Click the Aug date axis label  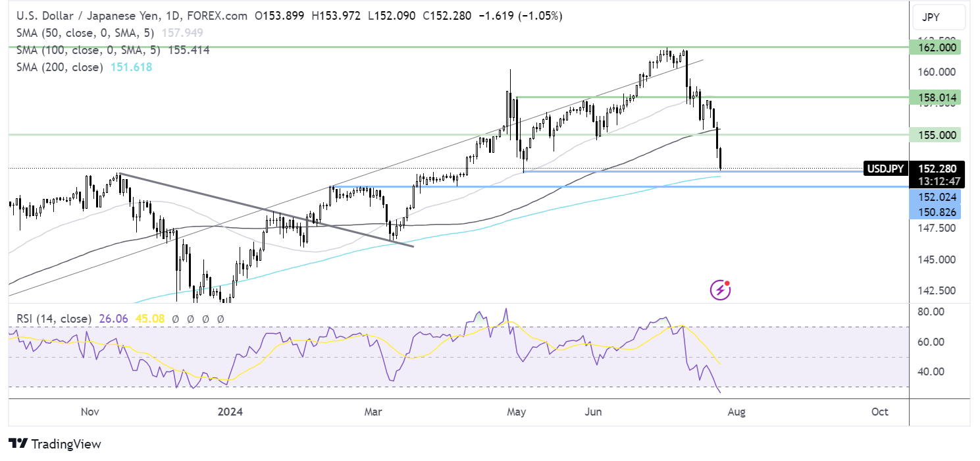click(736, 412)
